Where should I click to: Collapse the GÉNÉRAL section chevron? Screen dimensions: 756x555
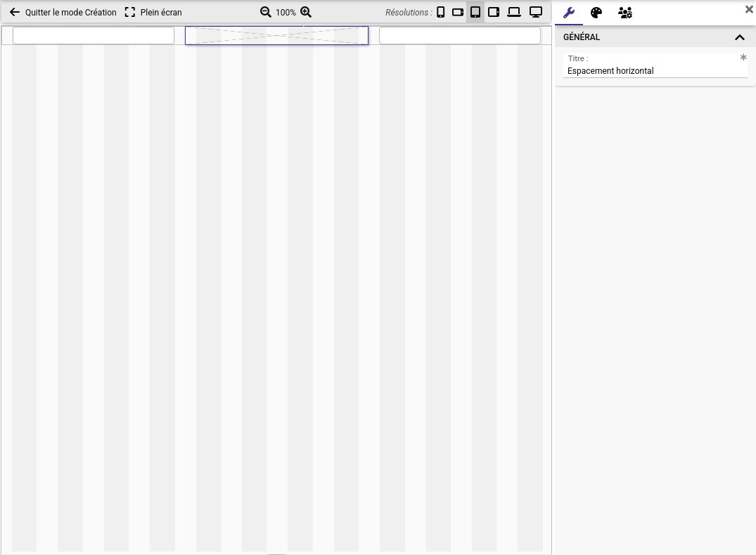click(740, 37)
